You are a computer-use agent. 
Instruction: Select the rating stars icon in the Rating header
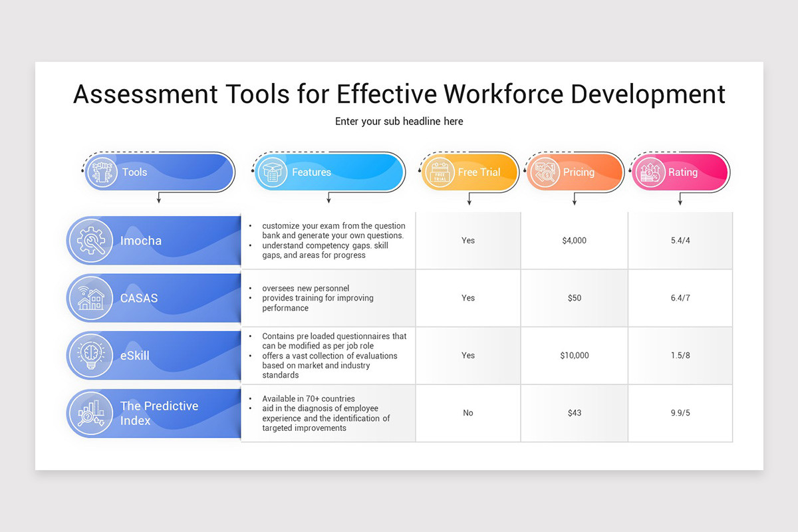650,172
